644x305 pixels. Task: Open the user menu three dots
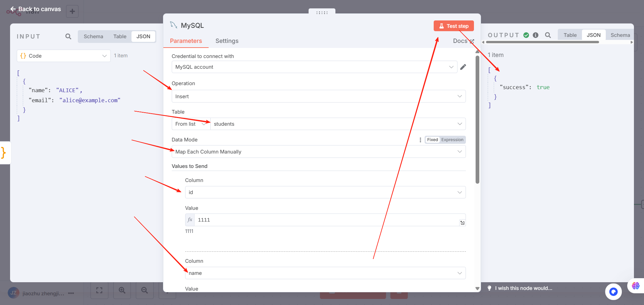coord(71,293)
